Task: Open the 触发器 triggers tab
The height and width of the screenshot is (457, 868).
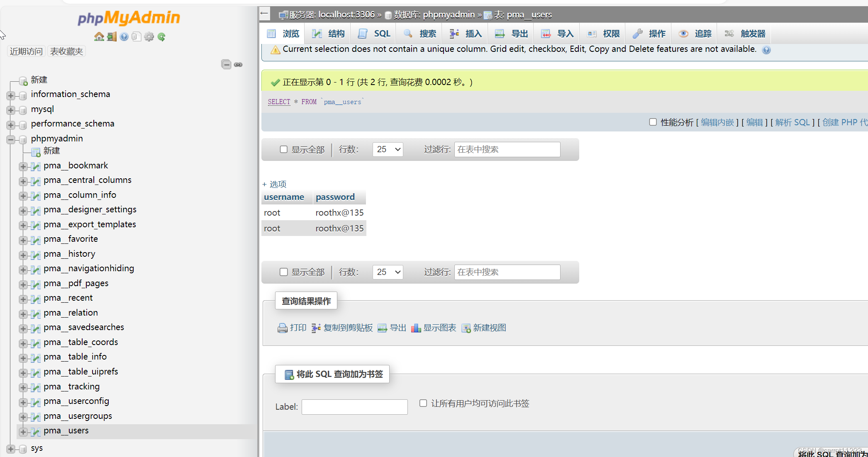Action: click(745, 34)
